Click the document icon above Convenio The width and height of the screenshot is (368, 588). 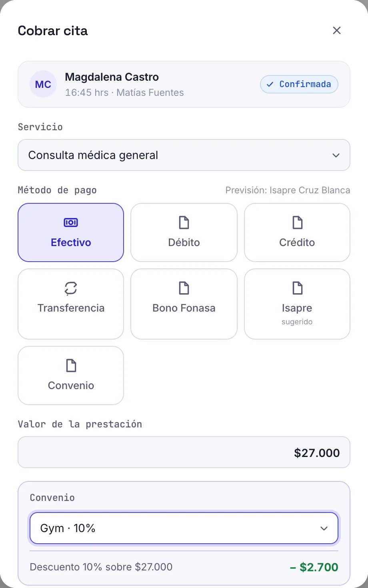click(71, 366)
